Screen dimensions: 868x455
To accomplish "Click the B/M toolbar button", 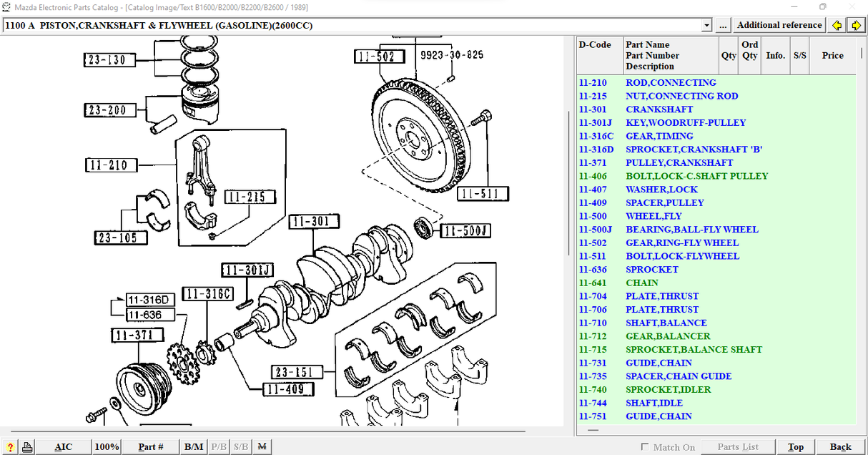I will (x=194, y=447).
